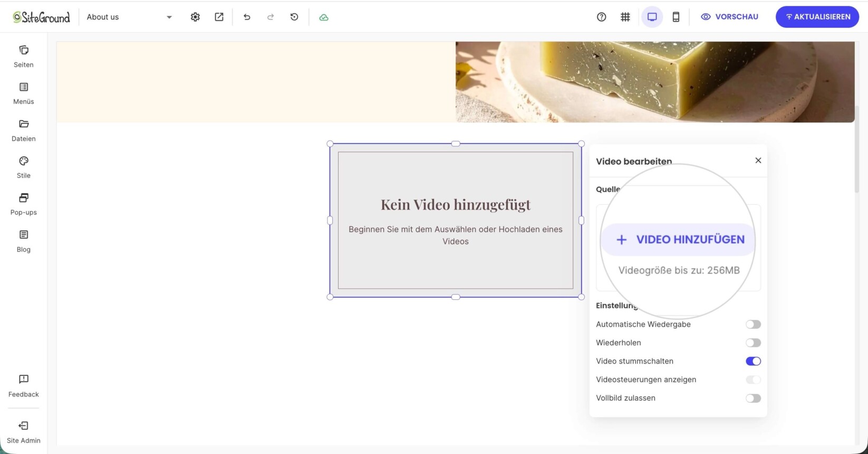Screen dimensions: 868x454
Task: Turn off Video stummschalten toggle
Action: [753, 361]
